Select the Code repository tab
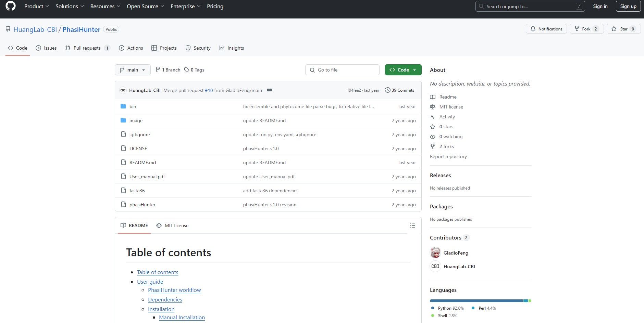The width and height of the screenshot is (644, 323). (x=17, y=48)
